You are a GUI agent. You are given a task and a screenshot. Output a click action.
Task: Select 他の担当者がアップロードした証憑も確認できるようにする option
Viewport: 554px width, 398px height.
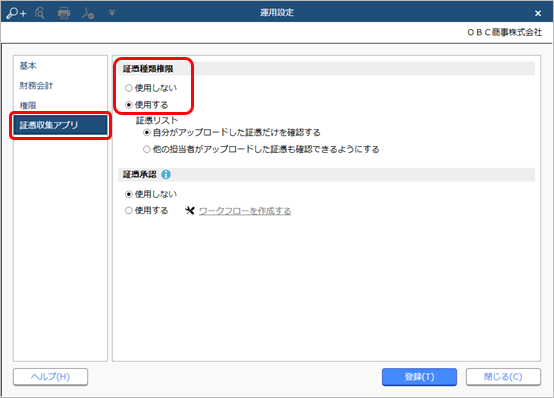261,149
